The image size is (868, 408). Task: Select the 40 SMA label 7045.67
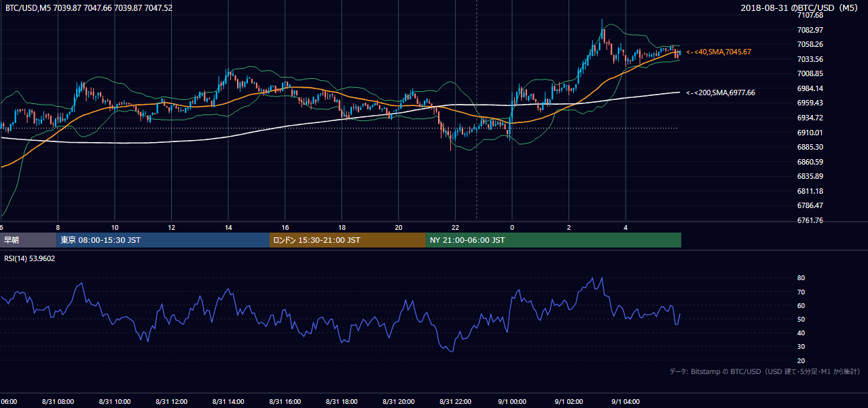point(719,52)
